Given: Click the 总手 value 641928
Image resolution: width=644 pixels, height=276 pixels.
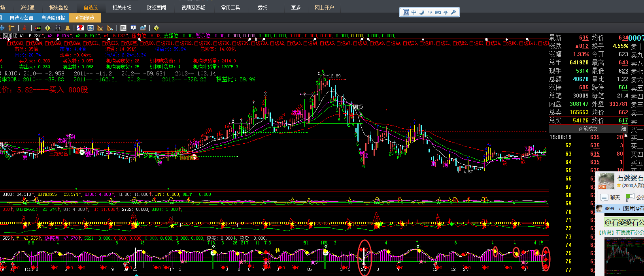Looking at the screenshot, I should (579, 62).
